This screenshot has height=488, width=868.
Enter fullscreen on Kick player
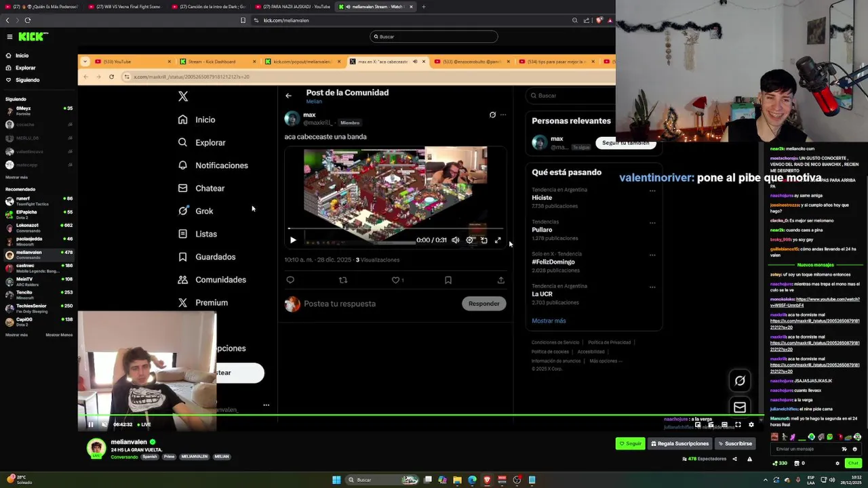pos(738,425)
